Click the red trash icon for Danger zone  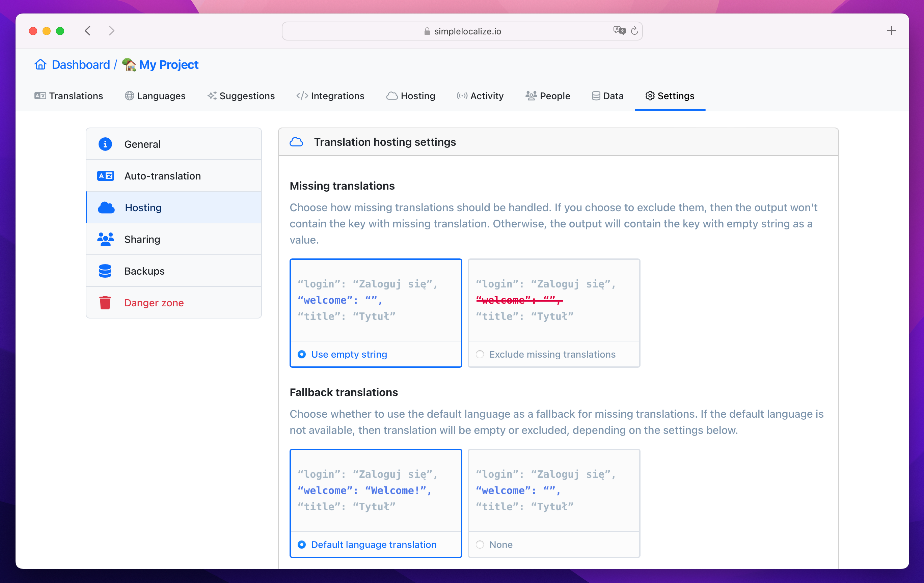pos(105,303)
